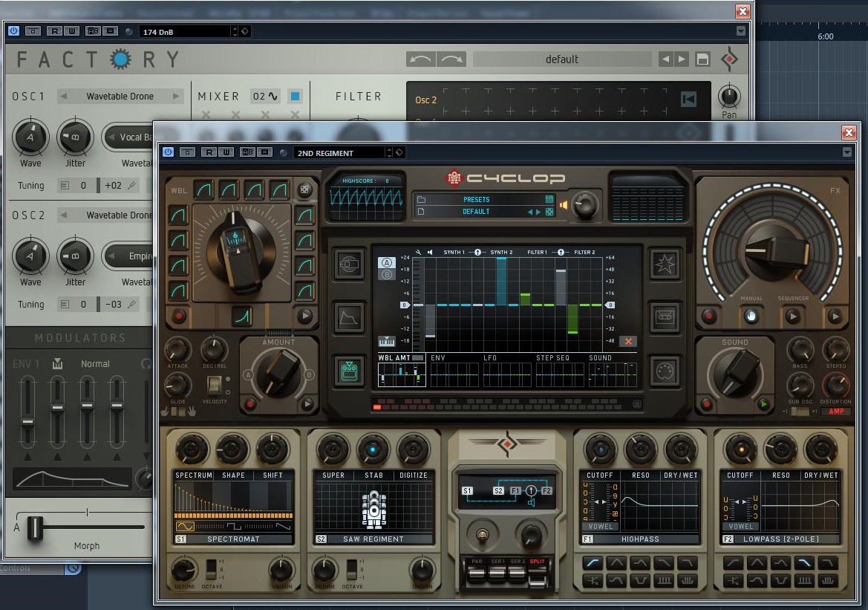Select the green robot wobble page button
Viewport: 868px width, 610px height.
[349, 371]
